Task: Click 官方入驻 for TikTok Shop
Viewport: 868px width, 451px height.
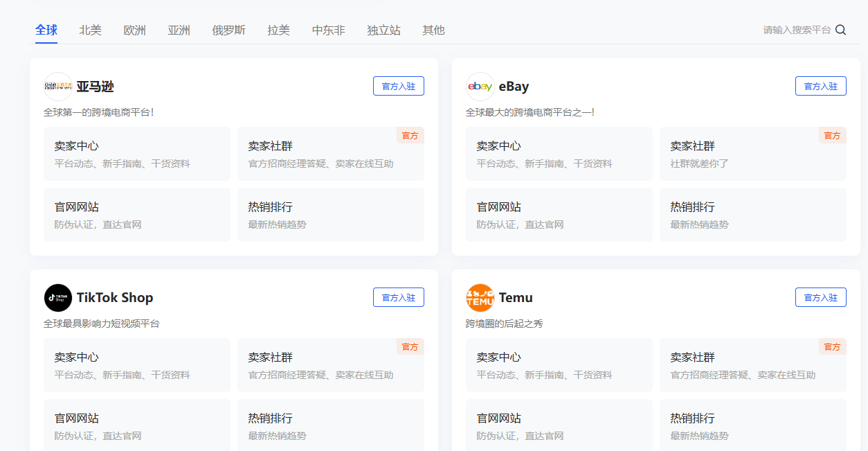Action: click(398, 297)
